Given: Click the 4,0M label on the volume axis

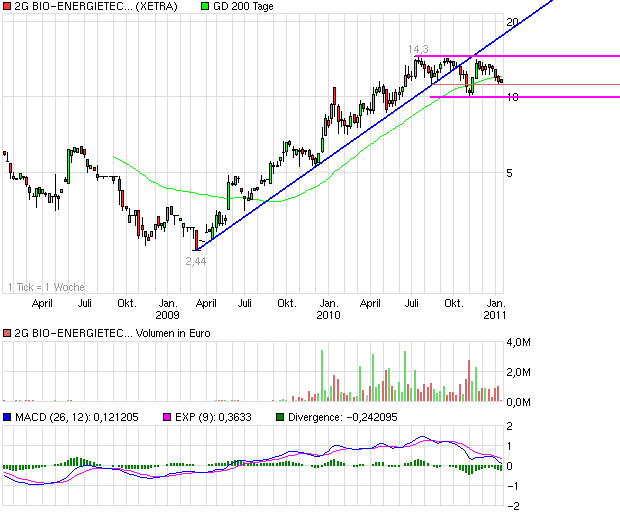Looking at the screenshot, I should pyautogui.click(x=518, y=342).
